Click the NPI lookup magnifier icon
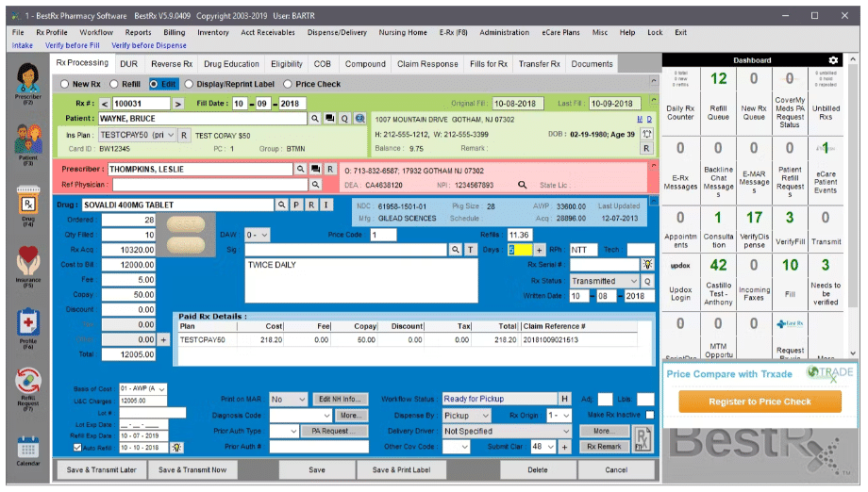The image size is (868, 492). (522, 185)
